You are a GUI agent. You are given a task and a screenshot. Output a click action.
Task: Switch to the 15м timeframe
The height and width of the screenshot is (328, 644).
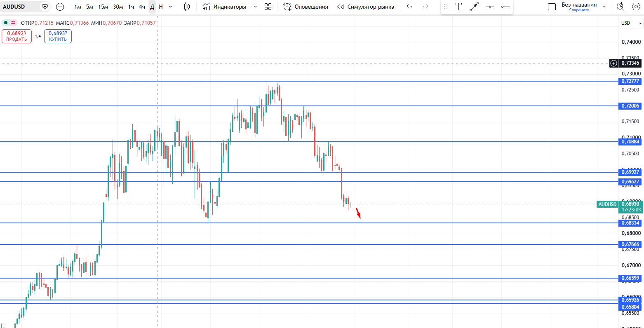point(103,7)
